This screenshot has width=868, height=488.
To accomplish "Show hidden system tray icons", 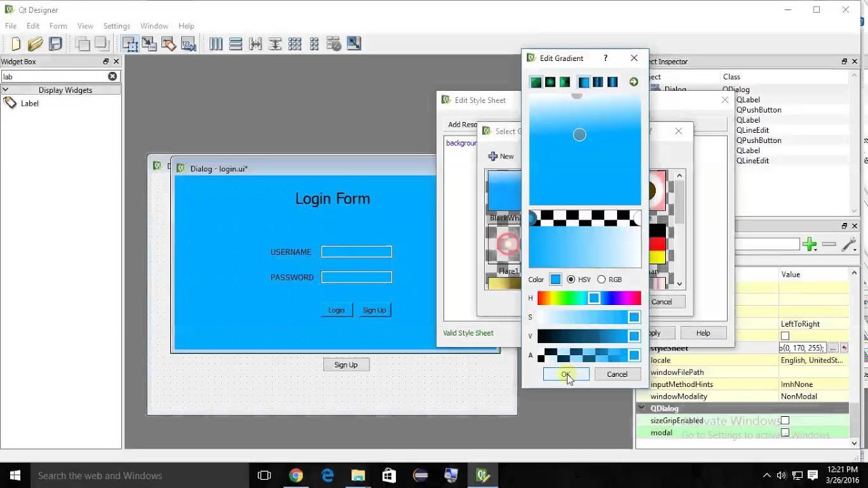I will click(766, 475).
